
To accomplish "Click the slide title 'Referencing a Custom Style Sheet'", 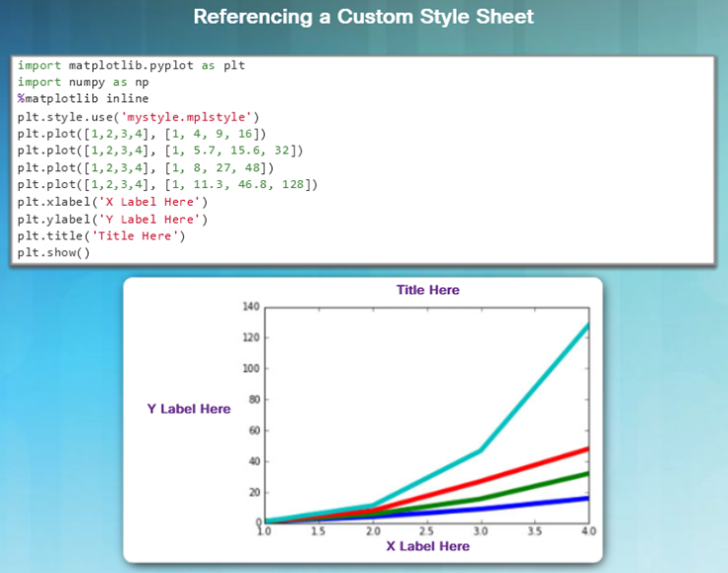I will [364, 17].
